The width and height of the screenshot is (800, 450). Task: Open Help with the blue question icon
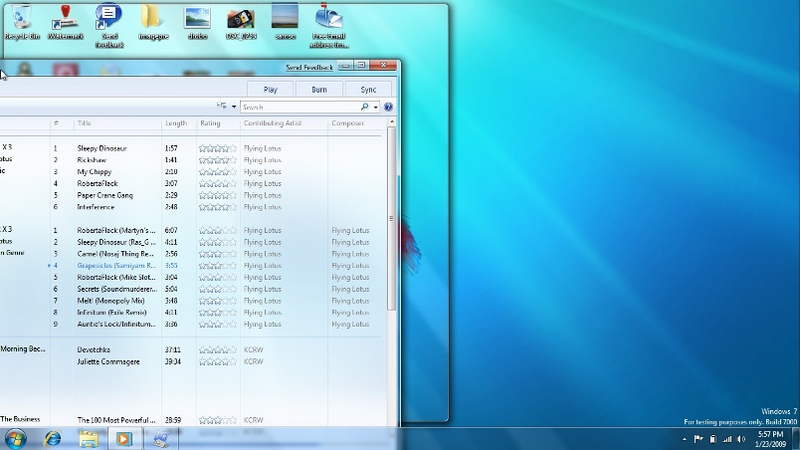pos(388,107)
